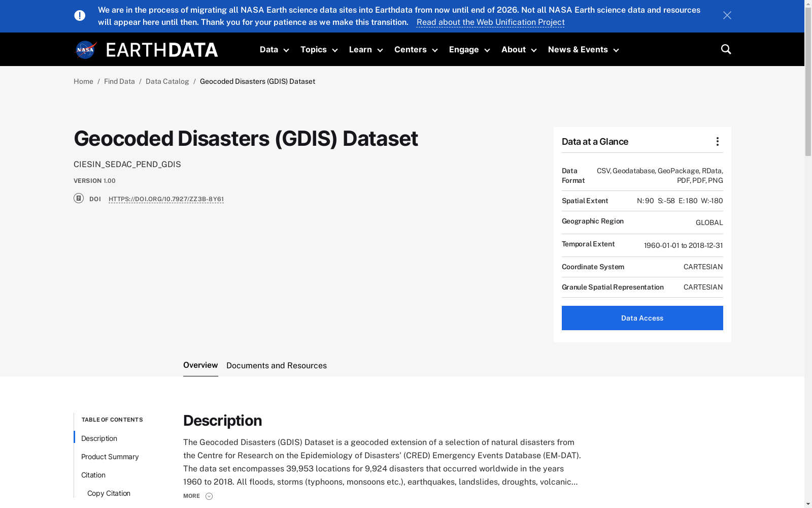Open the Web Unification Project link
The image size is (812, 508).
[x=490, y=22]
